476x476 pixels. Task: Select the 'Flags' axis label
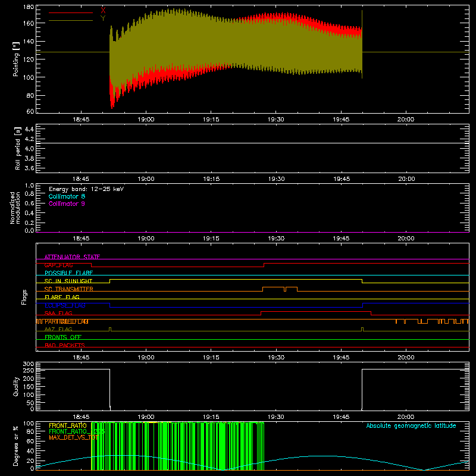[x=24, y=297]
